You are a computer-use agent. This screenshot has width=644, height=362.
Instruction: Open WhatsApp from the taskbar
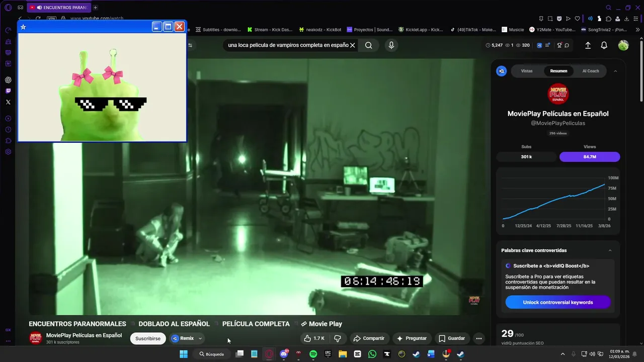[x=372, y=354]
